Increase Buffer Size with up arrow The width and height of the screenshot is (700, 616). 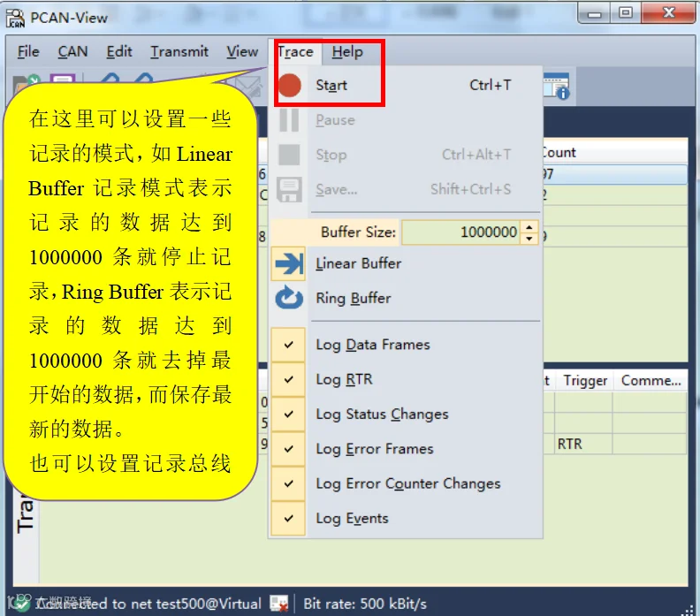tap(529, 227)
